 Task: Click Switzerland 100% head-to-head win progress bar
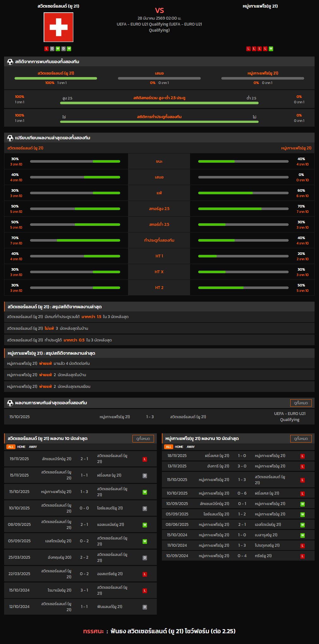(56, 78)
